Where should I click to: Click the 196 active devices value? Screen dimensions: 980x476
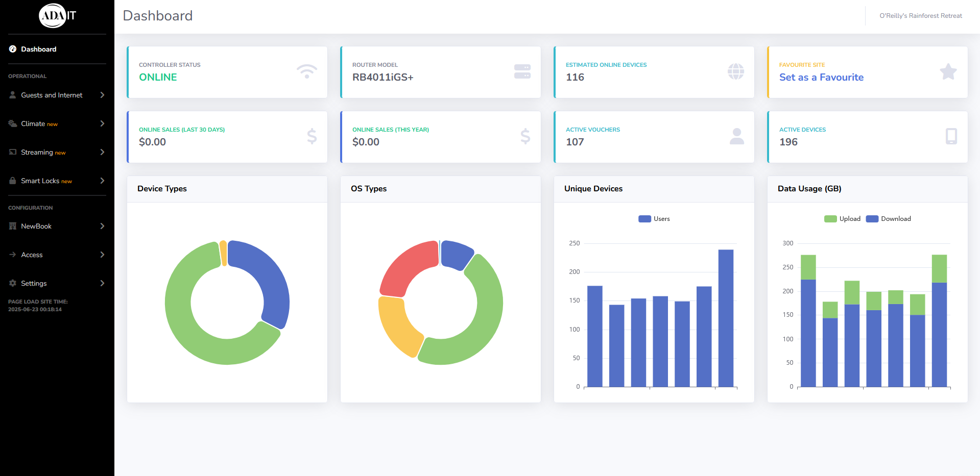pyautogui.click(x=788, y=142)
